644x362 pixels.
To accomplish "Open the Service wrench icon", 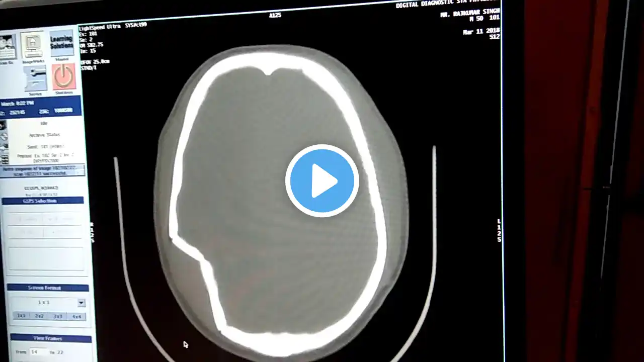I will click(35, 78).
